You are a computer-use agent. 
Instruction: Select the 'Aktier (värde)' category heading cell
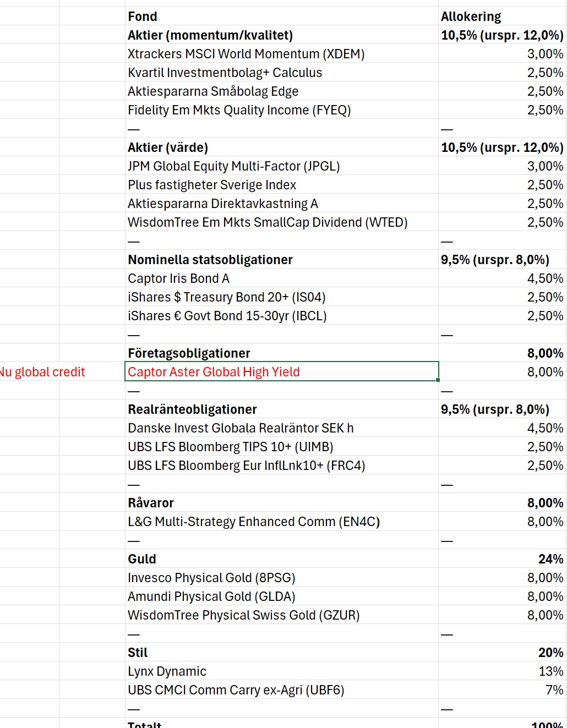coord(168,147)
